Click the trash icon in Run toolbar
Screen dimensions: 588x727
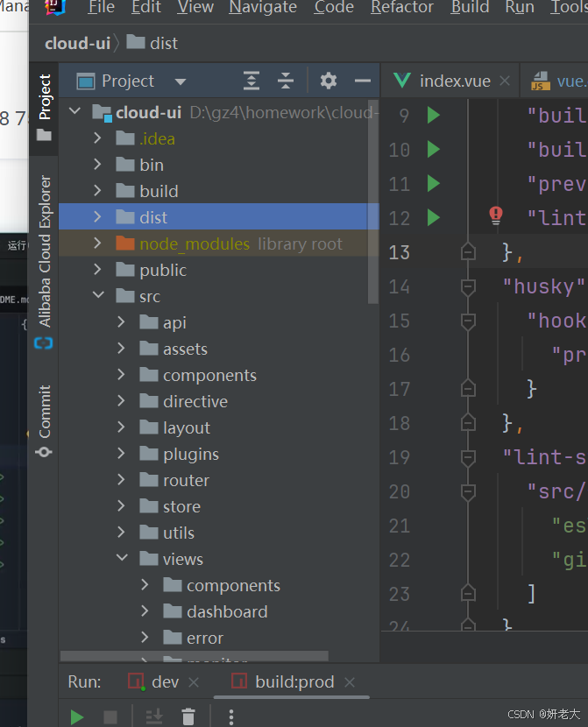188,716
